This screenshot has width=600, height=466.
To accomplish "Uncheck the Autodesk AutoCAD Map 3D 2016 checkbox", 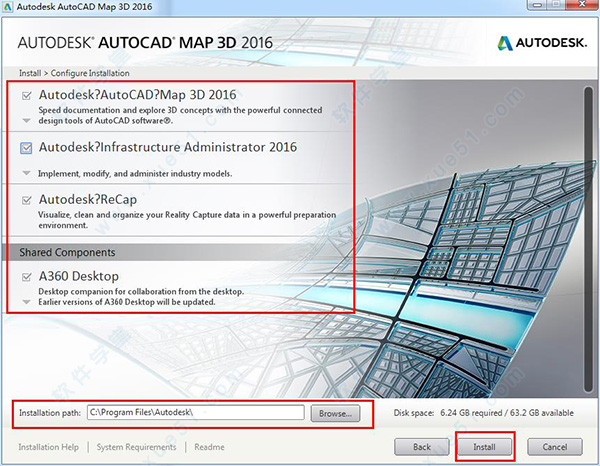I will tap(26, 96).
